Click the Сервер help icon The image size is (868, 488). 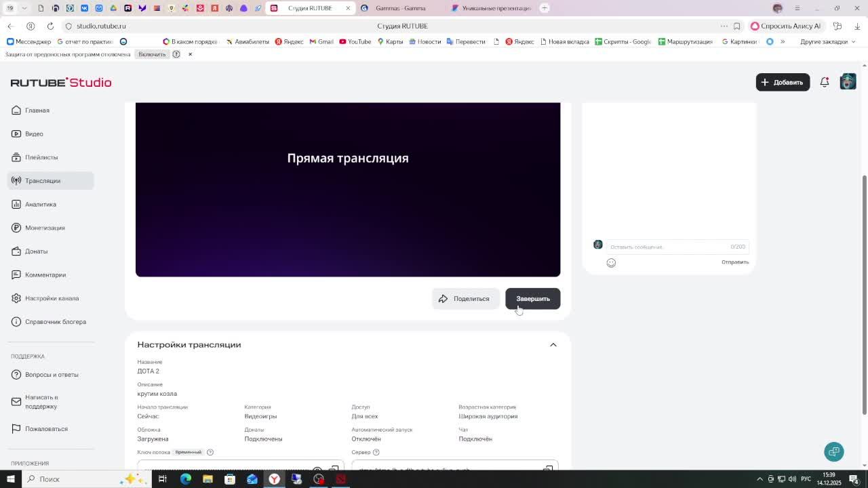tap(376, 452)
